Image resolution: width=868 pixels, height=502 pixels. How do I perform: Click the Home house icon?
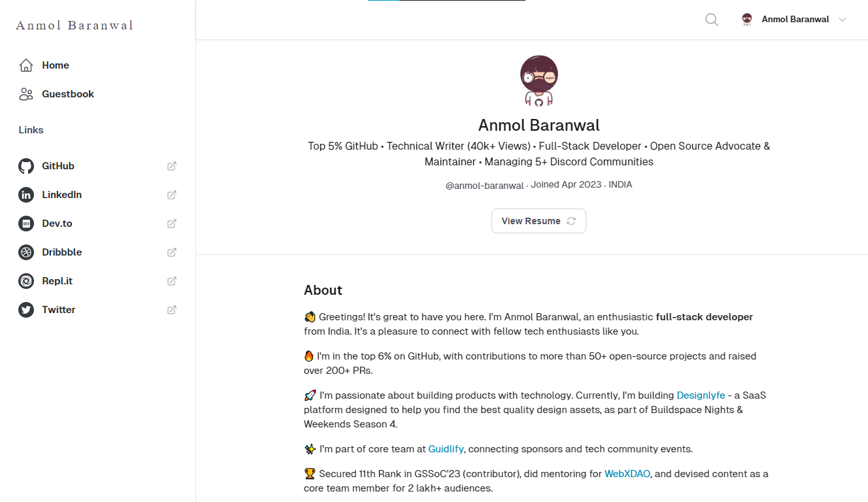(26, 65)
